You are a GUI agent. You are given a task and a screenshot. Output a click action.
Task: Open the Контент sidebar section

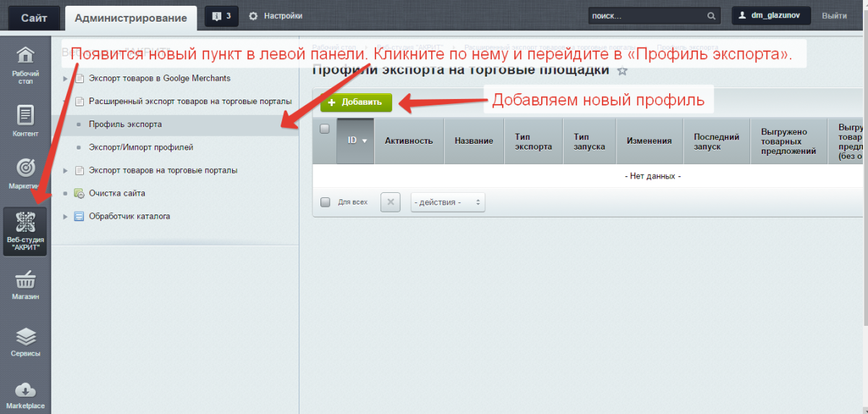[25, 121]
